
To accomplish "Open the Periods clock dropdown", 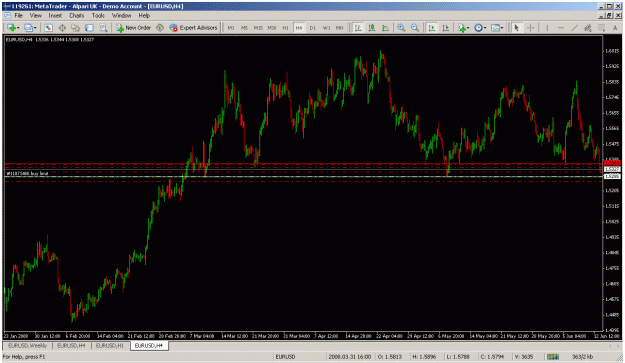I will pos(480,27).
